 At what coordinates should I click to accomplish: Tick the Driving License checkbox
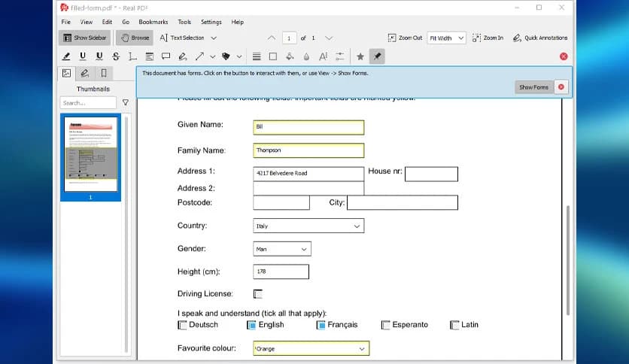(x=258, y=294)
